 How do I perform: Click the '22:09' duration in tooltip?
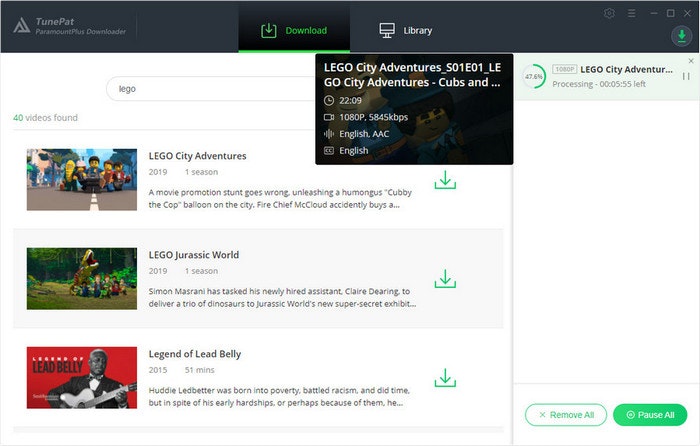click(x=350, y=100)
